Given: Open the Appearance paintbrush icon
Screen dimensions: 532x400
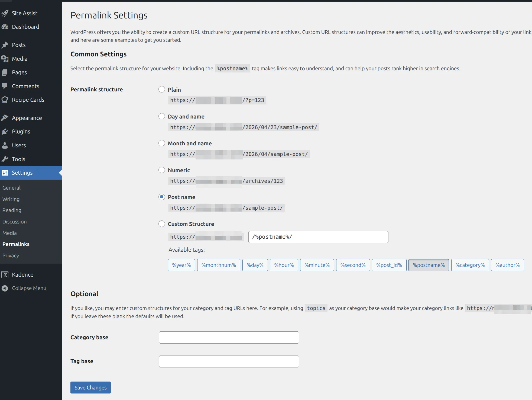Looking at the screenshot, I should click(5, 118).
